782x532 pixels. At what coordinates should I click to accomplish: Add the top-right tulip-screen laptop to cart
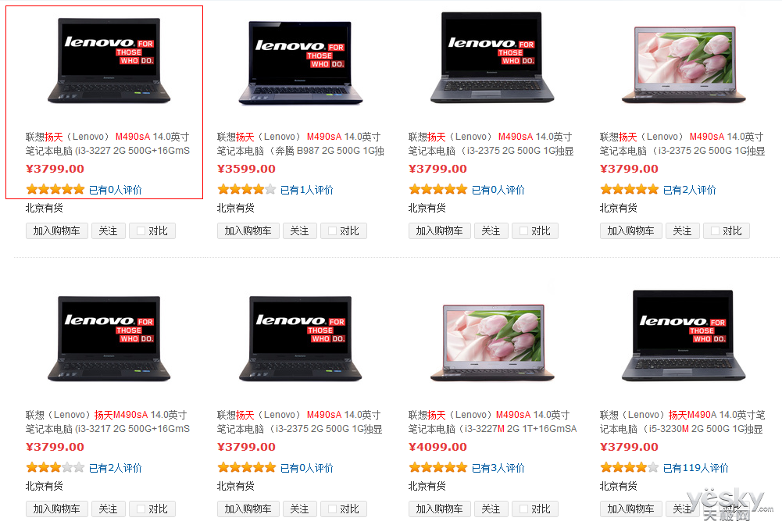(631, 231)
